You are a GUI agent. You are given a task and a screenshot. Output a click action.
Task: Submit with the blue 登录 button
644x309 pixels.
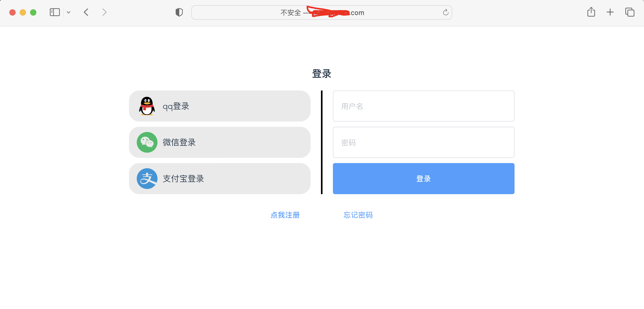pyautogui.click(x=423, y=179)
